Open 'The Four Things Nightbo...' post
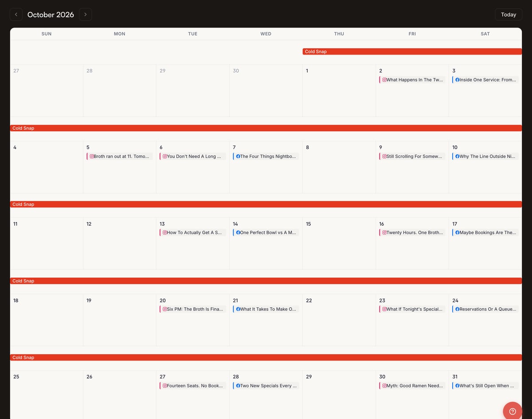The width and height of the screenshot is (532, 419). point(266,157)
